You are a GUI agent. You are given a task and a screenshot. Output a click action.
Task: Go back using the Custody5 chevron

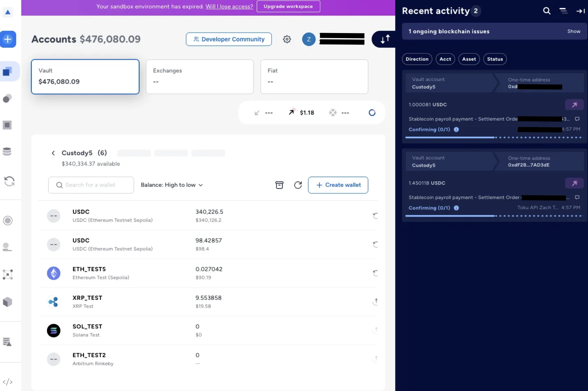[53, 153]
